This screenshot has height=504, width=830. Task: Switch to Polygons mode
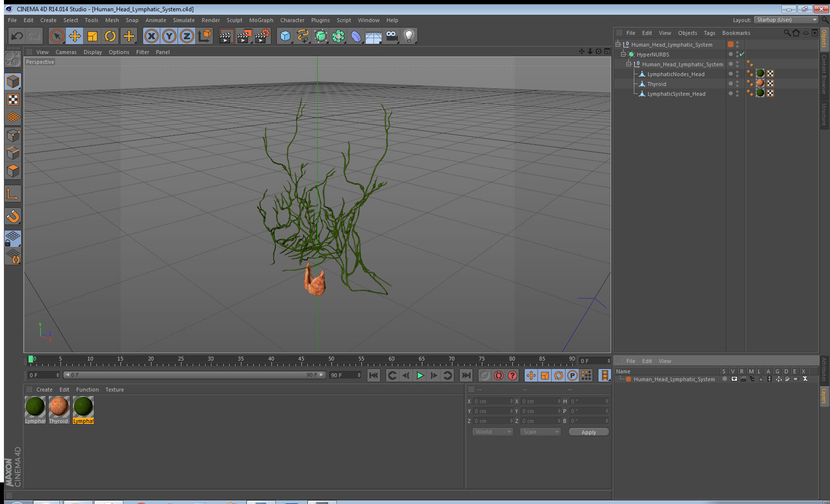pos(13,170)
